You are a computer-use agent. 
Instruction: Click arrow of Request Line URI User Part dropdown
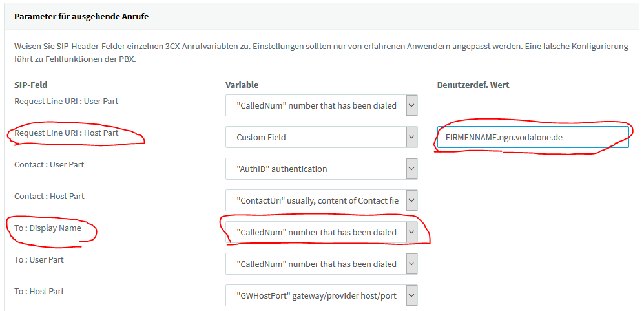411,105
